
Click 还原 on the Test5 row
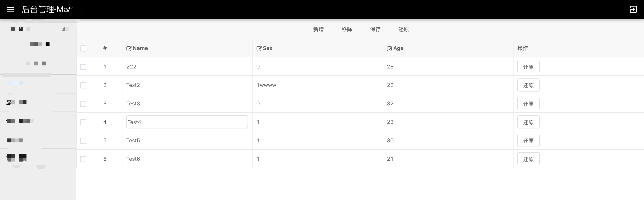pyautogui.click(x=528, y=140)
